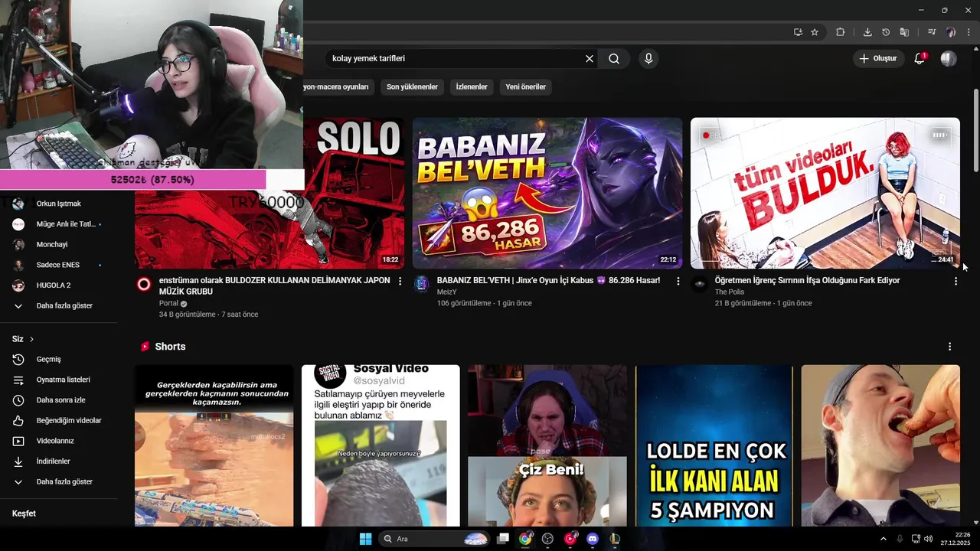Open the taskbar volume icon
Image resolution: width=980 pixels, height=551 pixels.
point(928,539)
